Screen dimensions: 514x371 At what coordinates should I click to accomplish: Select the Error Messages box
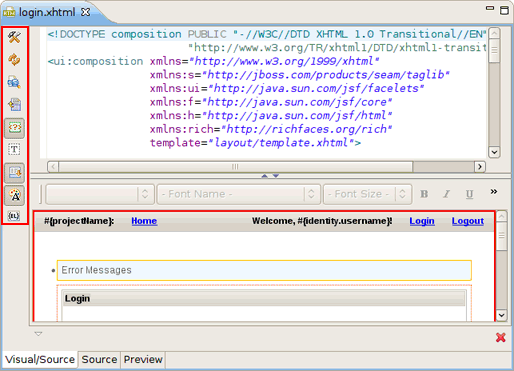(x=264, y=270)
